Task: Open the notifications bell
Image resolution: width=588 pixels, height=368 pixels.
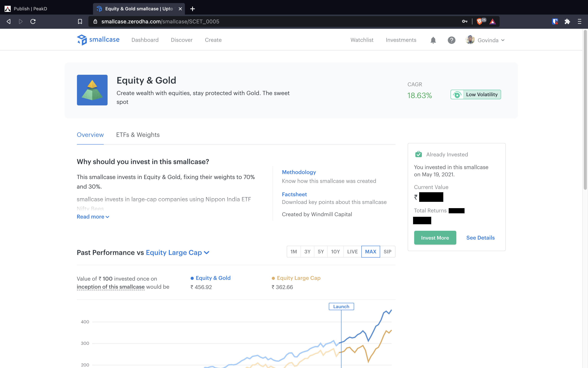Action: pos(433,40)
